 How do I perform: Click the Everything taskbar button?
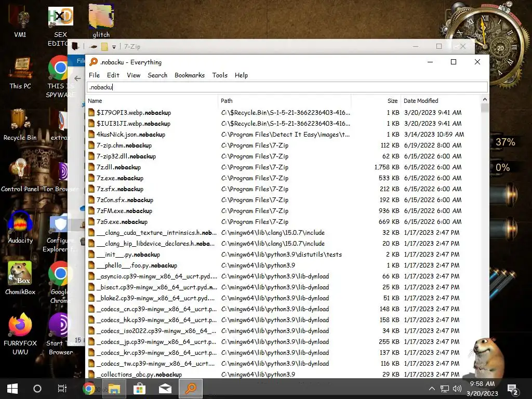tap(191, 389)
